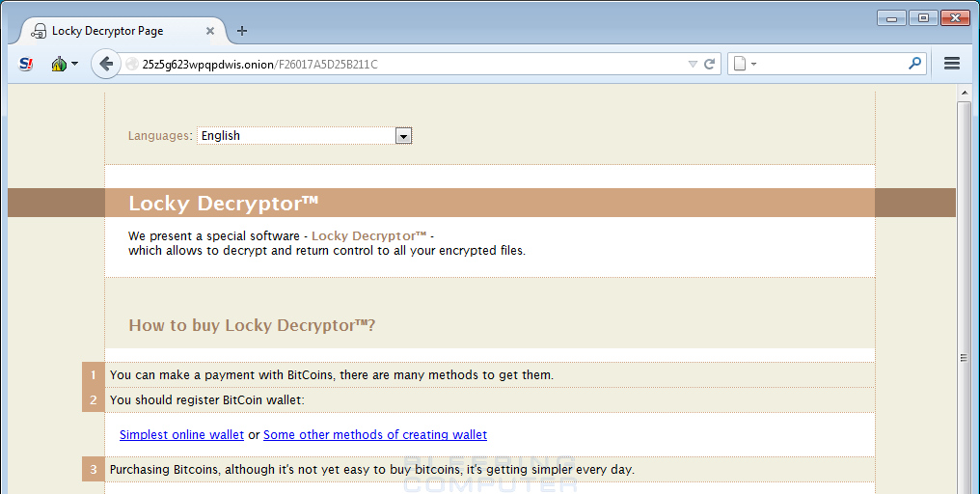
Task: Click step 3 'Purchasing Bitcoins' text
Action: [372, 470]
